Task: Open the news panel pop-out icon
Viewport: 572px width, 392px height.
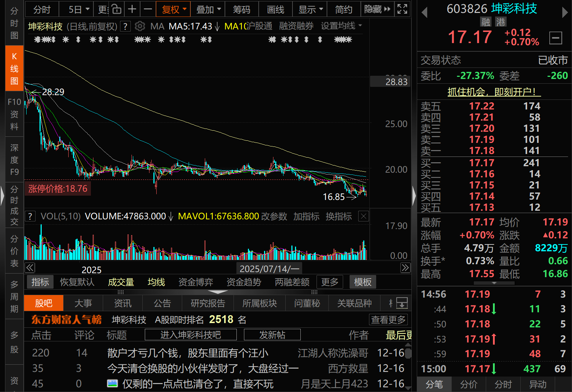Action: point(402,303)
